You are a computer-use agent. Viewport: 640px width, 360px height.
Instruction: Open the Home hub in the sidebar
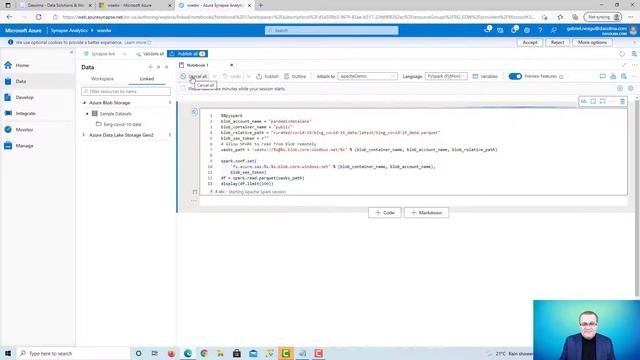tap(17, 65)
